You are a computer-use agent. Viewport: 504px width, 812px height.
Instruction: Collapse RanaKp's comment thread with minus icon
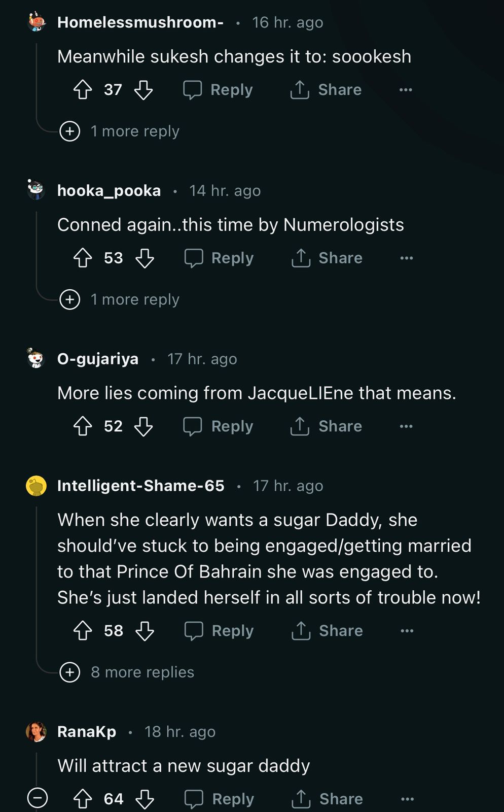click(37, 798)
